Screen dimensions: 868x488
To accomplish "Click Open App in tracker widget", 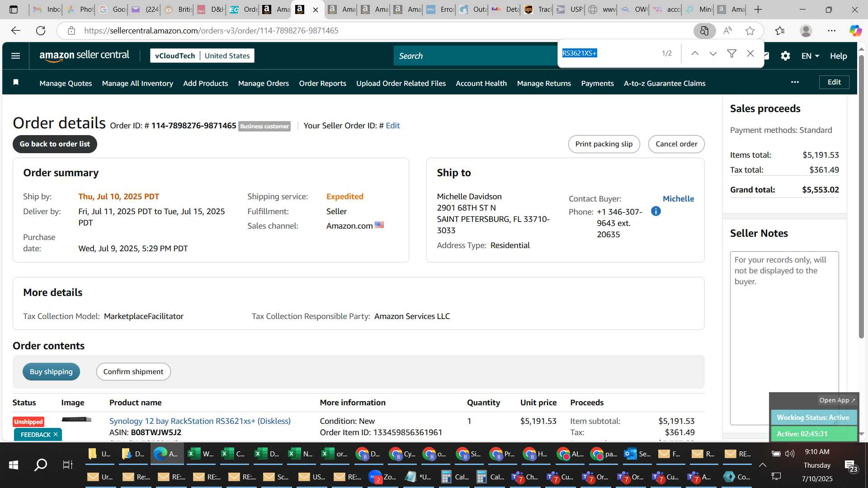I will click(x=837, y=400).
